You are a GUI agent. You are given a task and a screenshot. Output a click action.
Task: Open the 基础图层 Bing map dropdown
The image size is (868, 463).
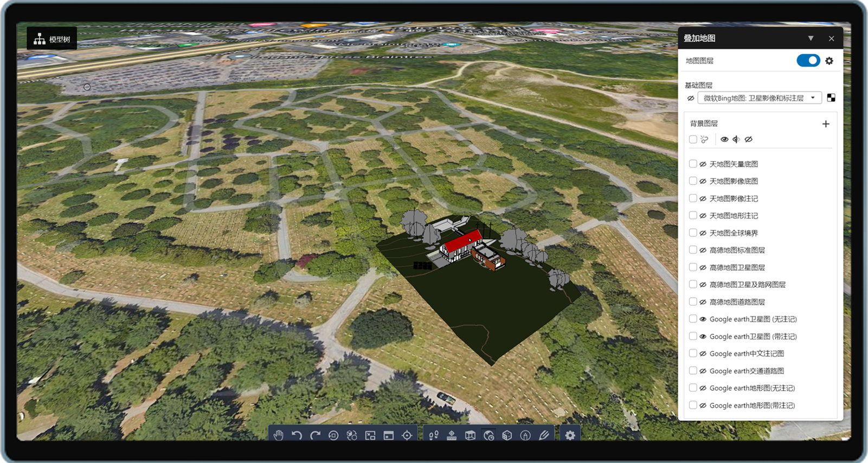tap(759, 98)
